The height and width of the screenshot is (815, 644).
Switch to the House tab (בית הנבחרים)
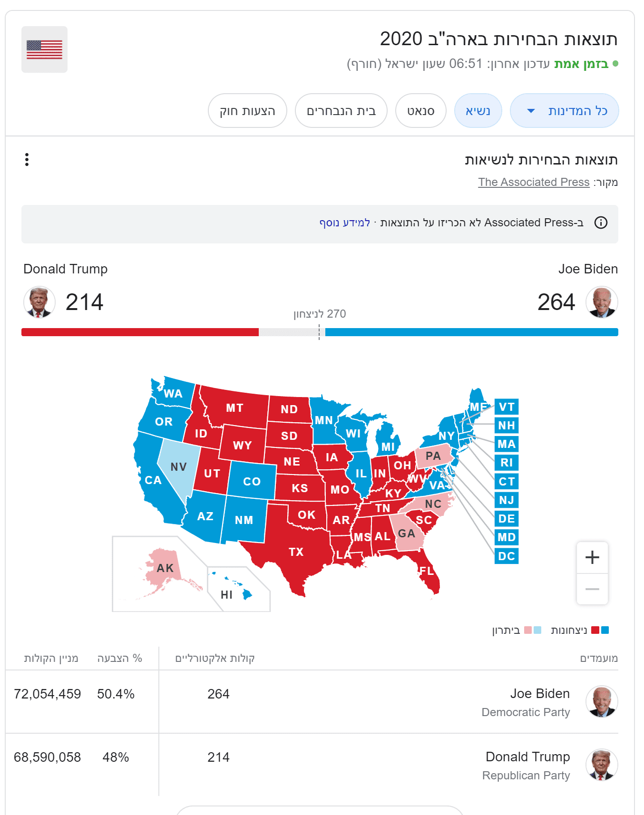point(341,111)
